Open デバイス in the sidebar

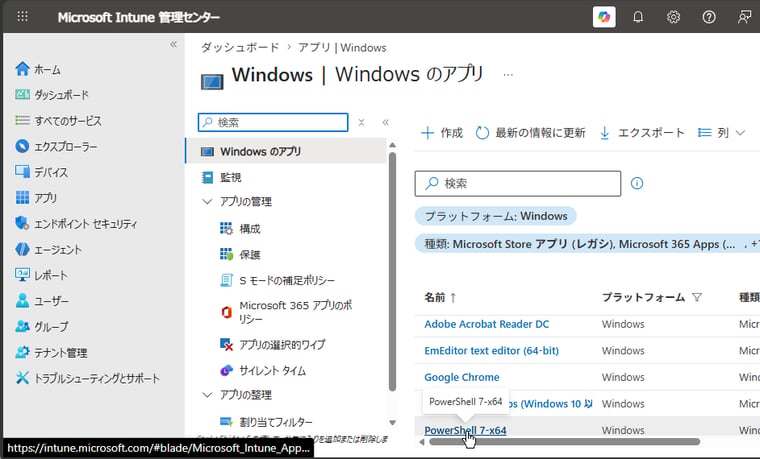[42, 172]
